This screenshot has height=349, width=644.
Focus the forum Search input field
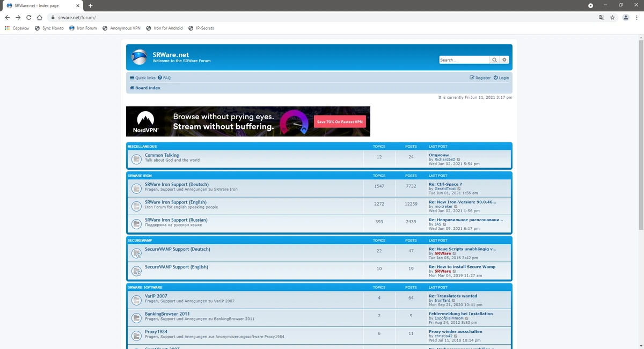click(x=464, y=60)
